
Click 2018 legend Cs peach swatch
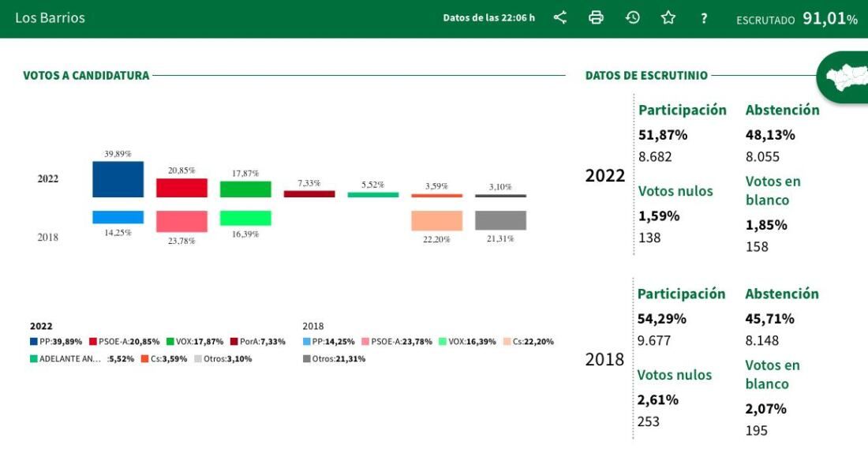pyautogui.click(x=507, y=342)
